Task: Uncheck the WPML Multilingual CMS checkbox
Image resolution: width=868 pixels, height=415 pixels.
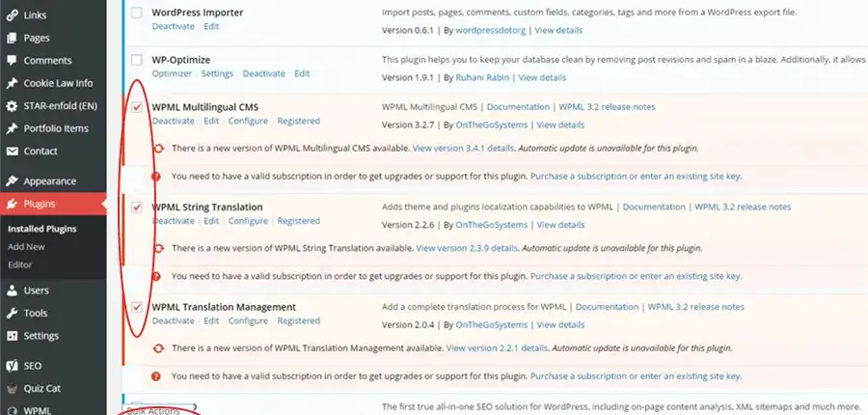Action: click(136, 107)
